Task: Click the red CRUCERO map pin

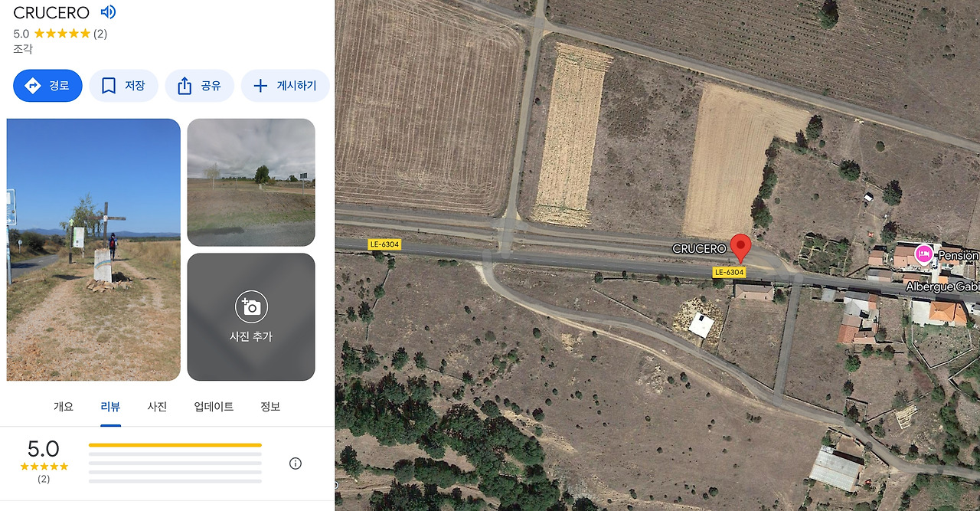Action: pyautogui.click(x=740, y=248)
